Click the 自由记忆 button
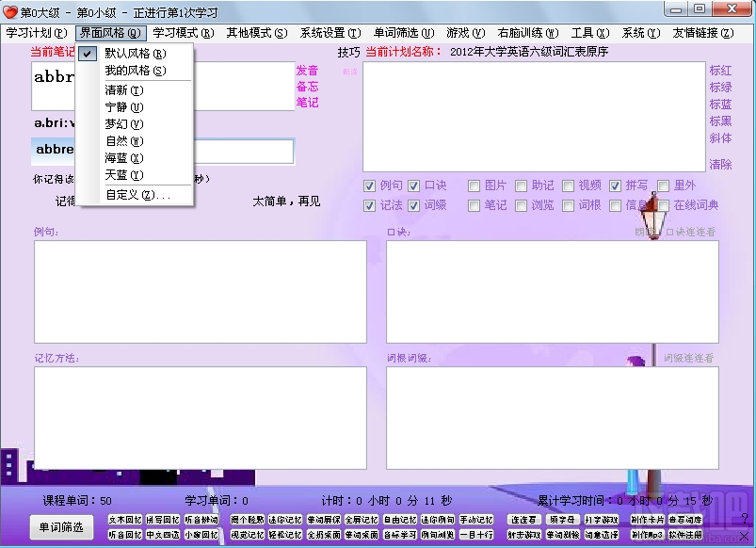The image size is (756, 548). point(400,520)
